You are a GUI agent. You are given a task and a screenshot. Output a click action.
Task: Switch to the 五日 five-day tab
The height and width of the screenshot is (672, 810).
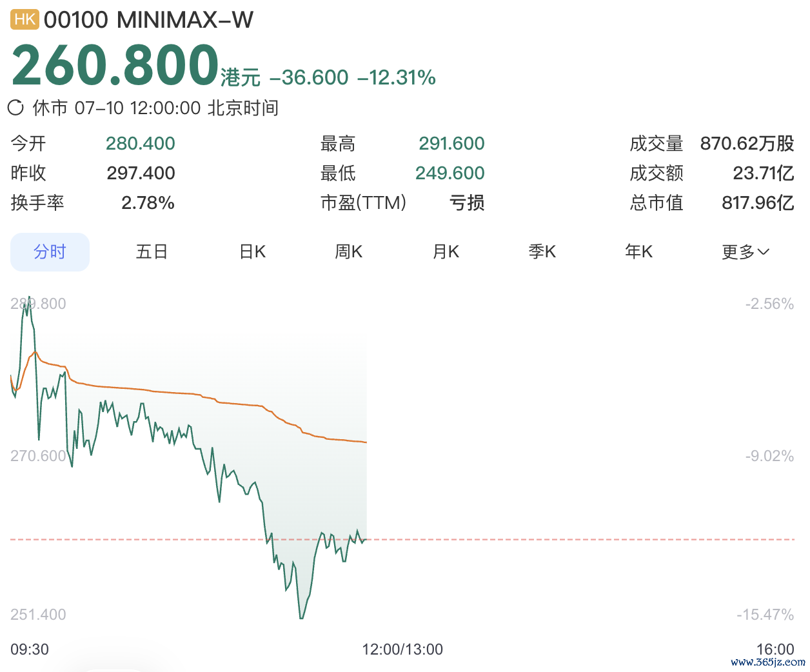click(x=152, y=252)
